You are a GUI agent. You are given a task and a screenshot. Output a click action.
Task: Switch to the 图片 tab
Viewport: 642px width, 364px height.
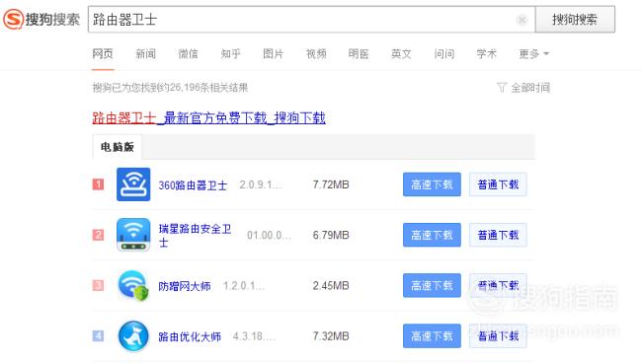[273, 53]
